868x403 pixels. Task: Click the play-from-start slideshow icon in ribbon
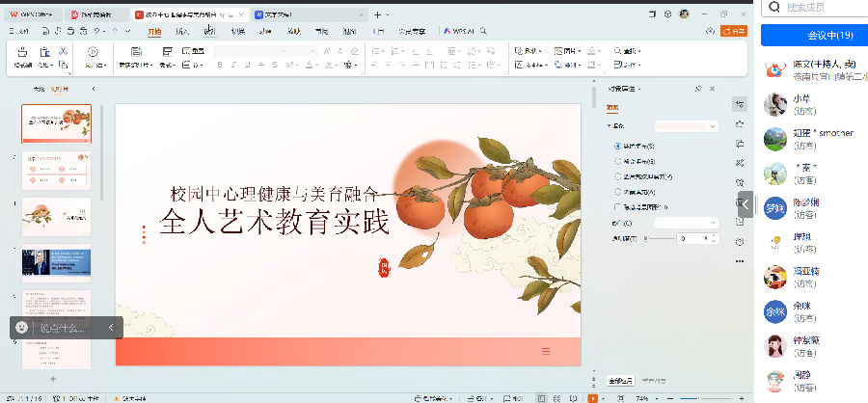[93, 51]
